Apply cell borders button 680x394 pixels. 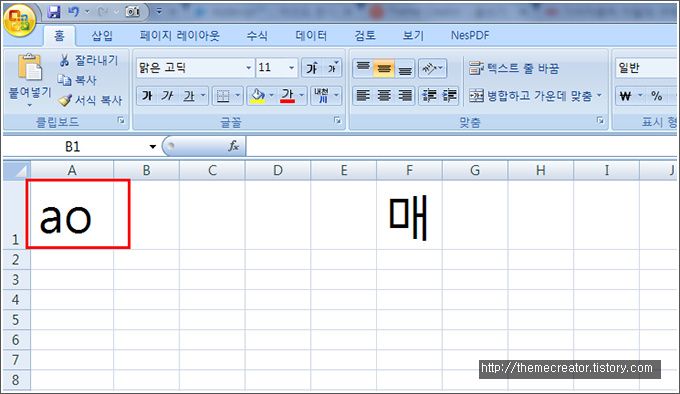[223, 95]
